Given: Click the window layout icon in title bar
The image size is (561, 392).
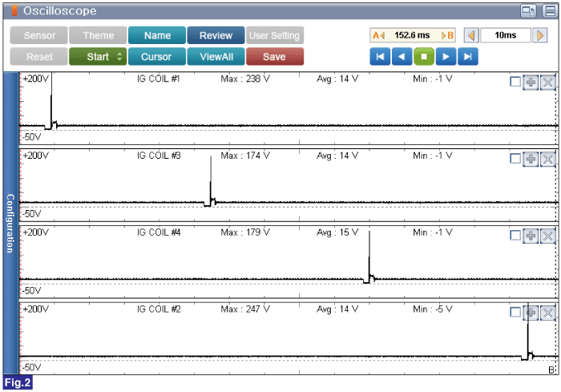Looking at the screenshot, I should click(x=550, y=10).
